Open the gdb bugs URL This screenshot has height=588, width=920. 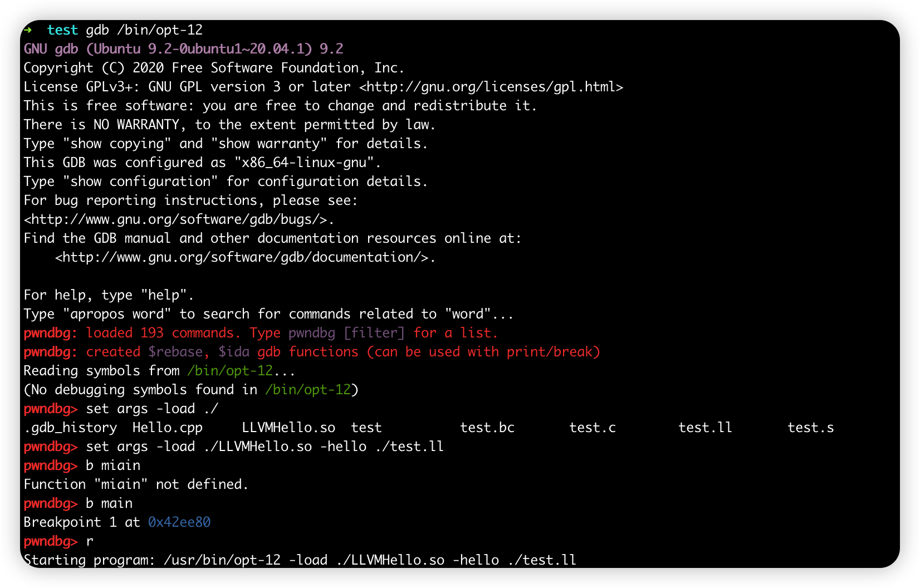coord(178,219)
